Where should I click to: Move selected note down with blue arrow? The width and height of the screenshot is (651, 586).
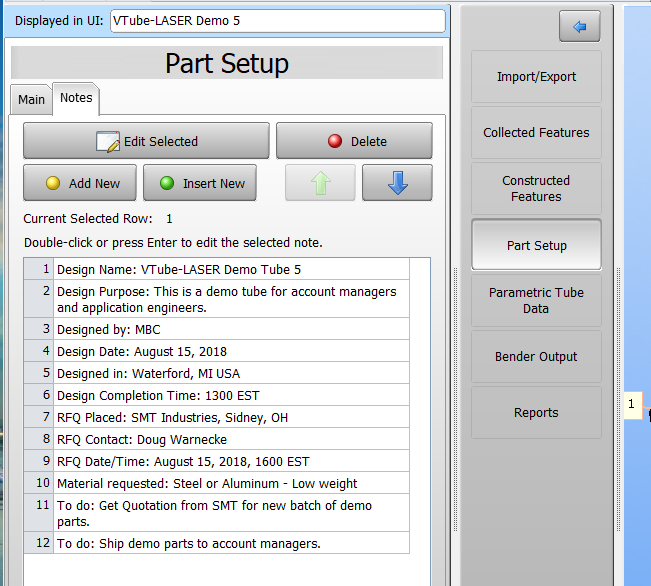[x=397, y=183]
